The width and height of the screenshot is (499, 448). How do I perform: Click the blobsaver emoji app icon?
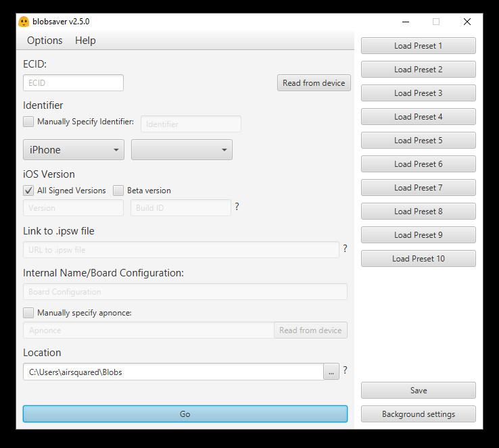tap(24, 22)
